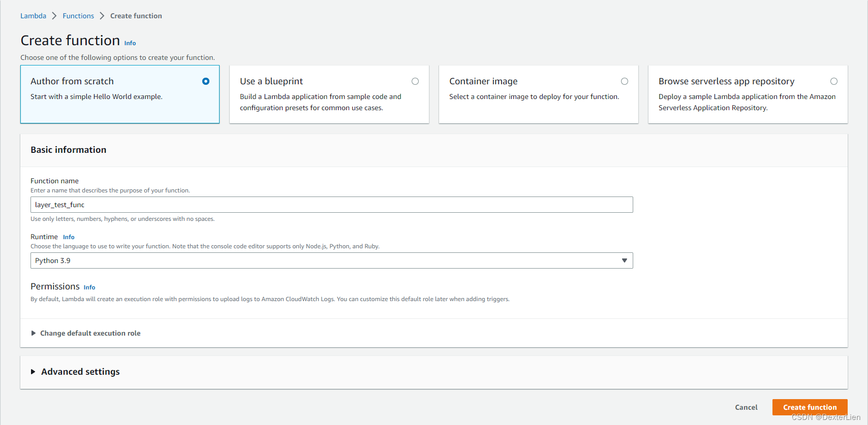
Task: Select Browse serverless app repository option
Action: [x=834, y=81]
